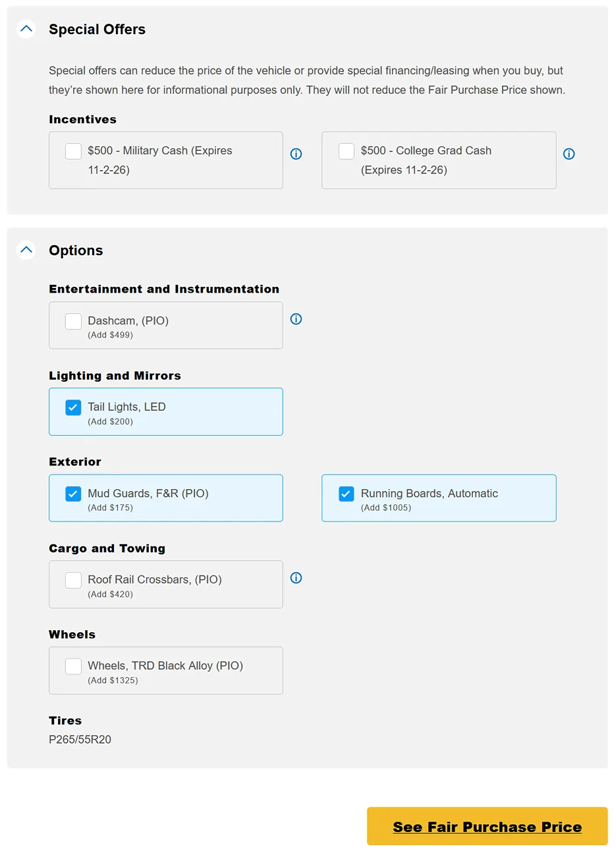Click the Special Offers heading
The image size is (616, 857).
tap(97, 29)
